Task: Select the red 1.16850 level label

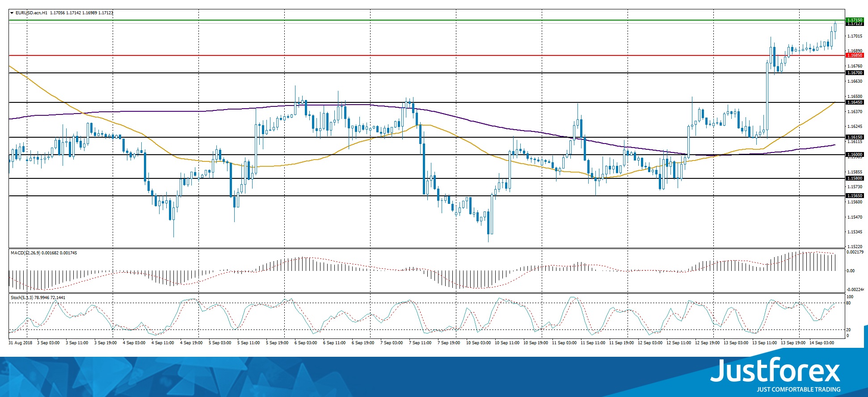Action: click(x=855, y=55)
